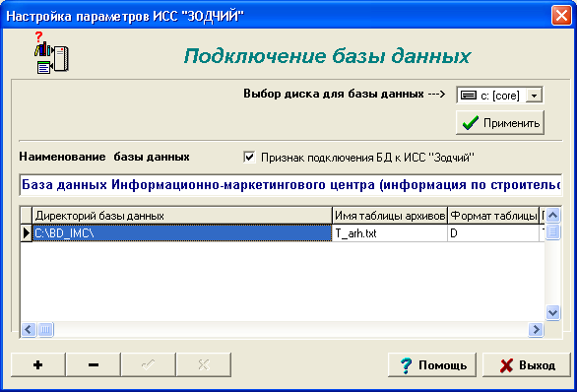The image size is (577, 392).
Task: Click the Директорий базы данных column header
Action: pos(182,216)
